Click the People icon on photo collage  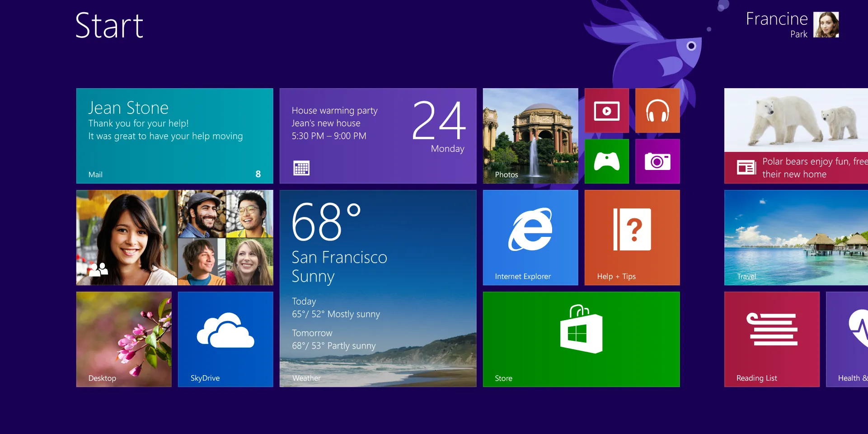coord(98,269)
